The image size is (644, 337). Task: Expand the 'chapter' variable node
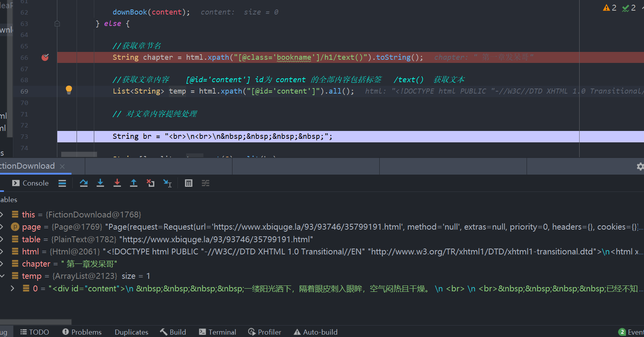2,264
